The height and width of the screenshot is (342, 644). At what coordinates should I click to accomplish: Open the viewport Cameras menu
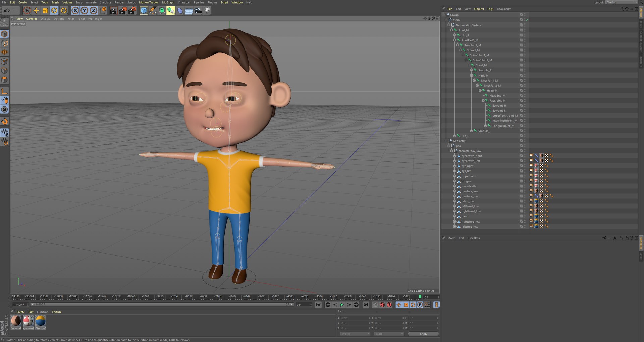tap(32, 19)
